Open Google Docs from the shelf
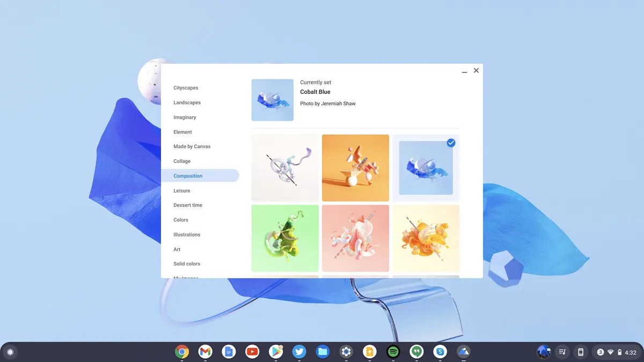The height and width of the screenshot is (362, 644). 229,352
